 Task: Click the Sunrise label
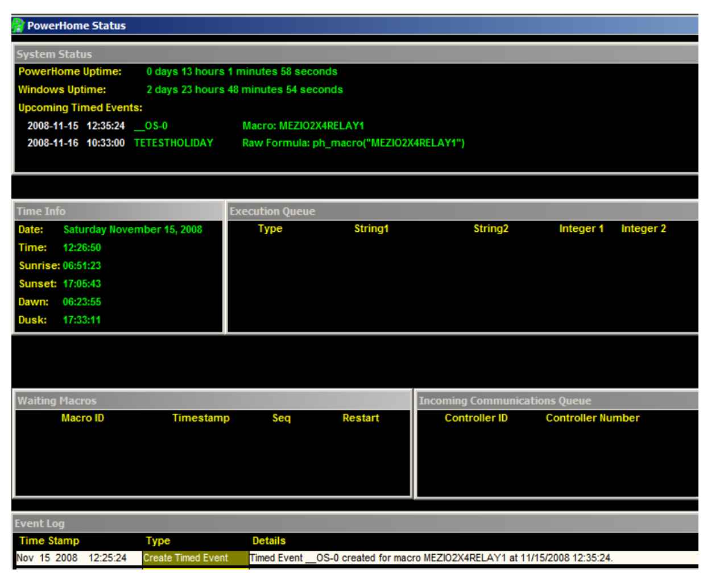pyautogui.click(x=39, y=266)
